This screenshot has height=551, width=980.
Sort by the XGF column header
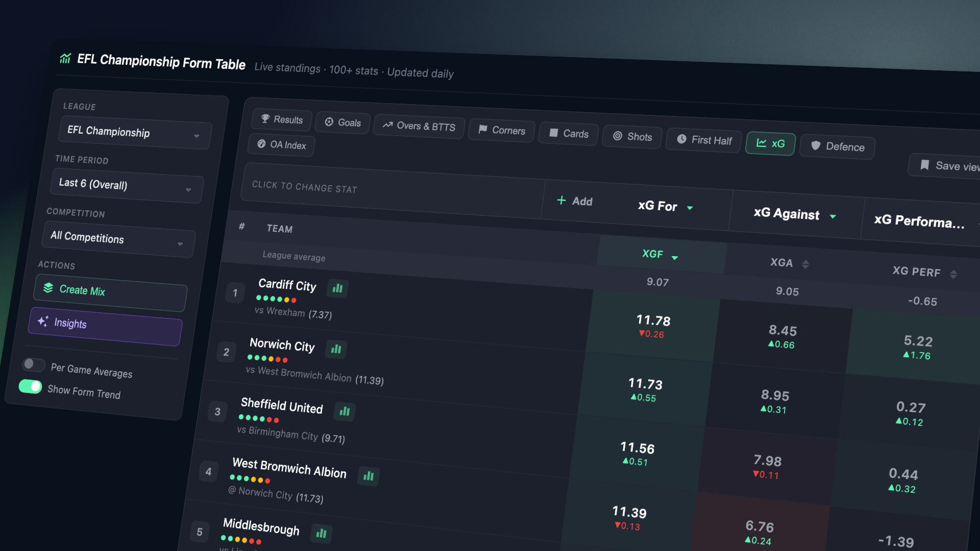coord(660,255)
